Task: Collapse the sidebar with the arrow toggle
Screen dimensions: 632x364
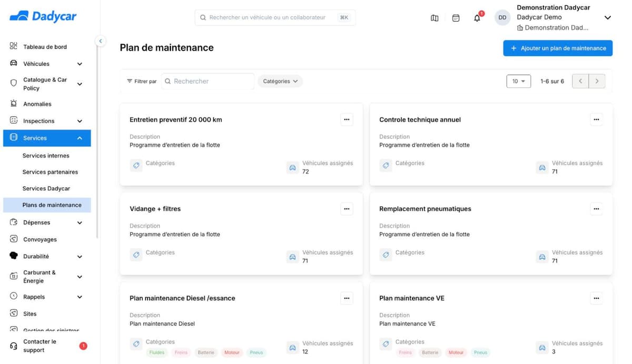Action: tap(100, 41)
